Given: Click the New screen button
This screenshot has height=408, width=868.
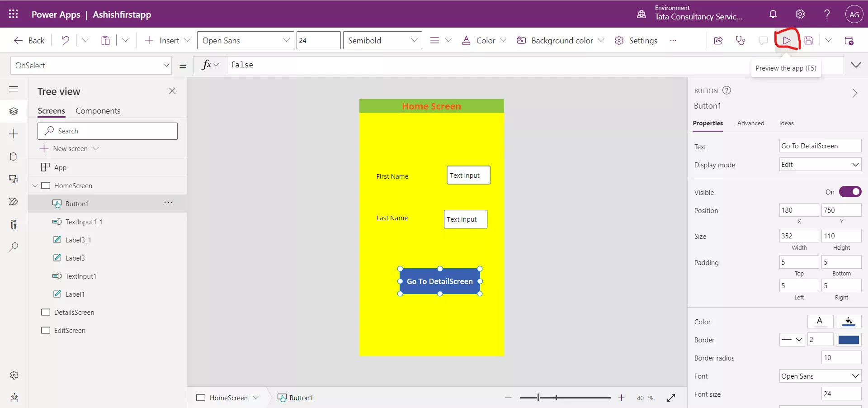Looking at the screenshot, I should click(69, 148).
